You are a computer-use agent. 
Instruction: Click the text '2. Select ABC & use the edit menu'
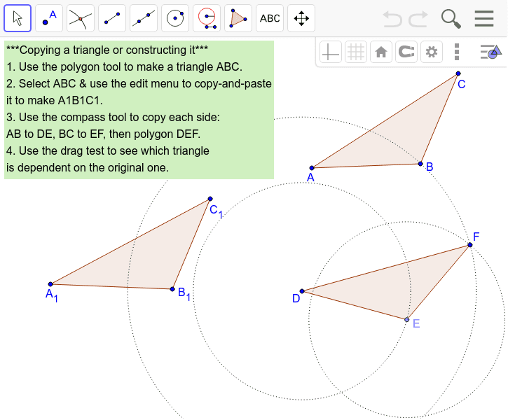[x=139, y=84]
